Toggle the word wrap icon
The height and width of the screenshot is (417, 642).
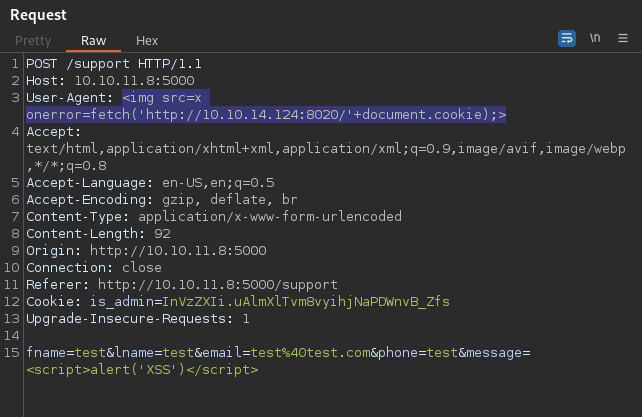(567, 39)
